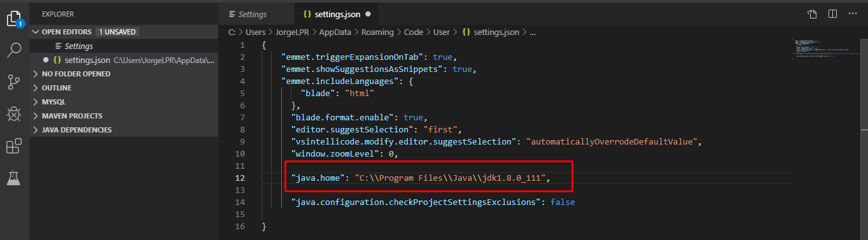Click line number 16 in gutter
This screenshot has width=868, height=240.
pyautogui.click(x=240, y=227)
